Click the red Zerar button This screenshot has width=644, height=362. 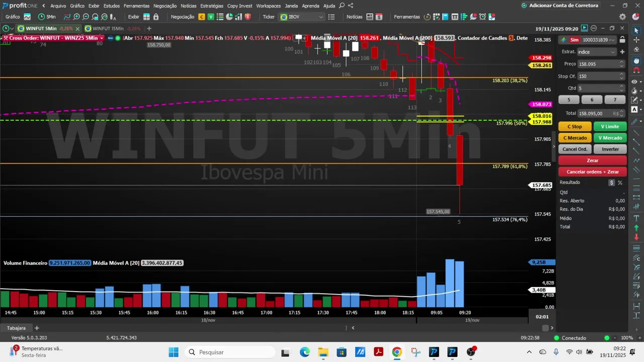tap(593, 160)
